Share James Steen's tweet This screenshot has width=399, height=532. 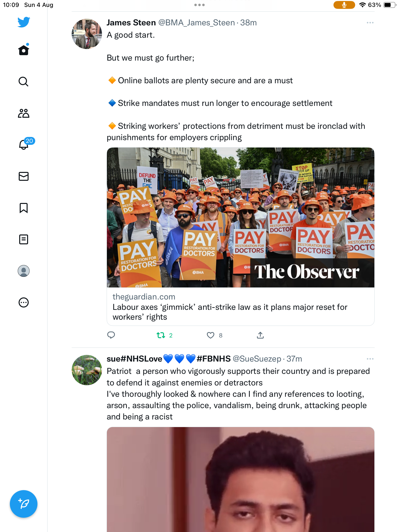pyautogui.click(x=260, y=335)
